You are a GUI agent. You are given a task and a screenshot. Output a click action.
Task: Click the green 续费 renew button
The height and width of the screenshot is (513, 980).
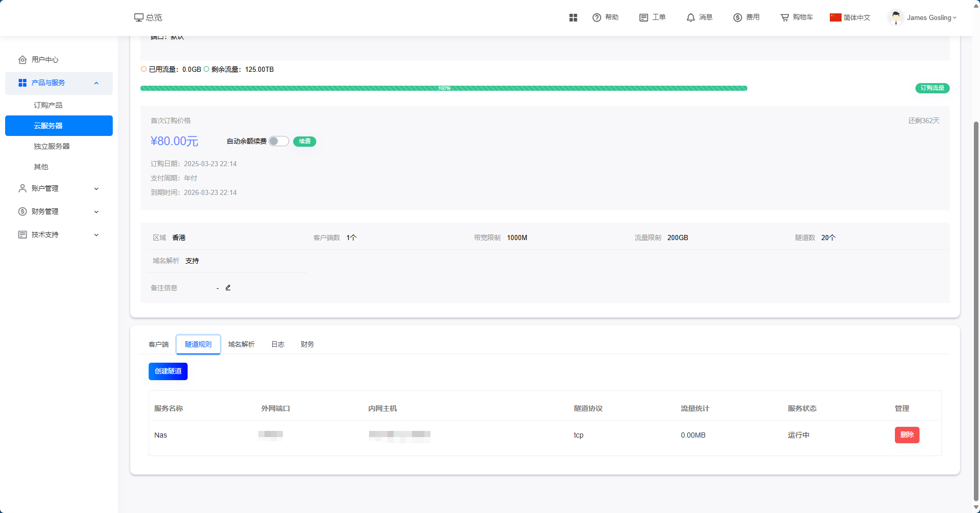coord(304,141)
